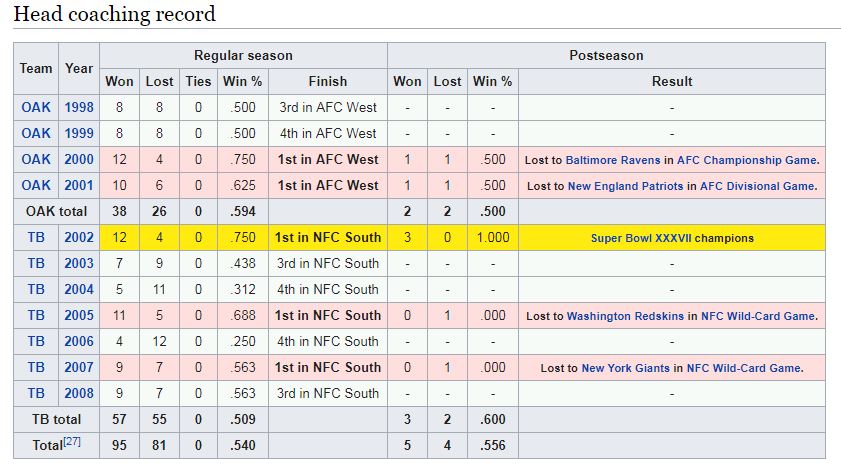Select the '.509' TB total win percentage
Viewport: 841px width, 476px height.
[x=243, y=419]
